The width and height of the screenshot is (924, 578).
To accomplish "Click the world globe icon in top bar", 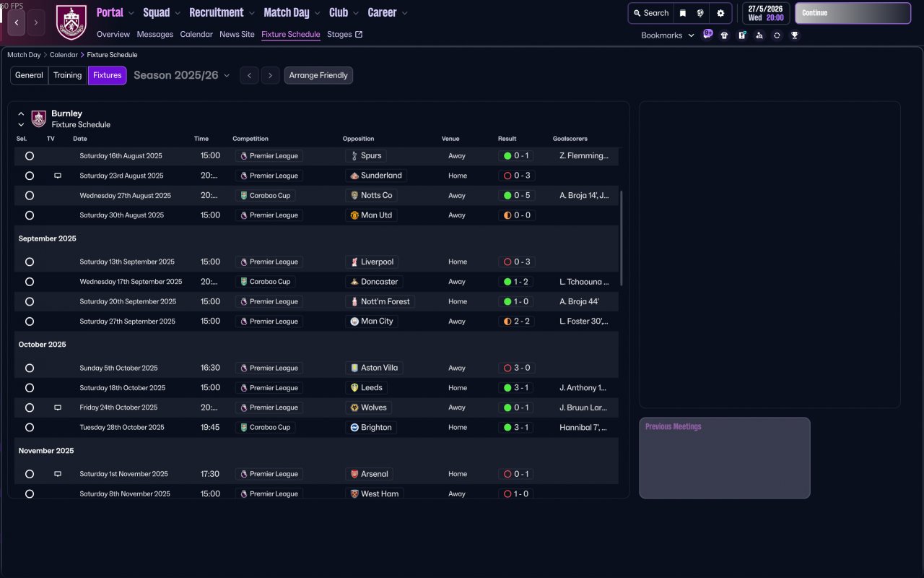I will coord(700,13).
